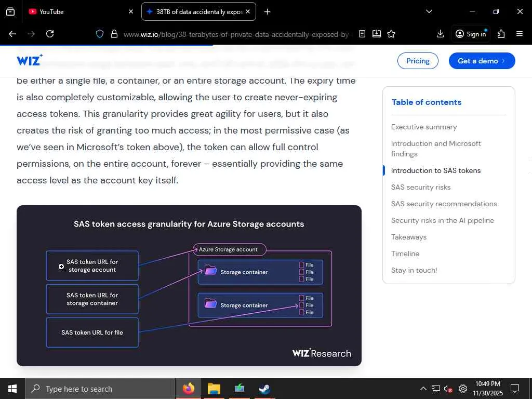Click the Get a demo button
The width and height of the screenshot is (532, 399).
482,61
